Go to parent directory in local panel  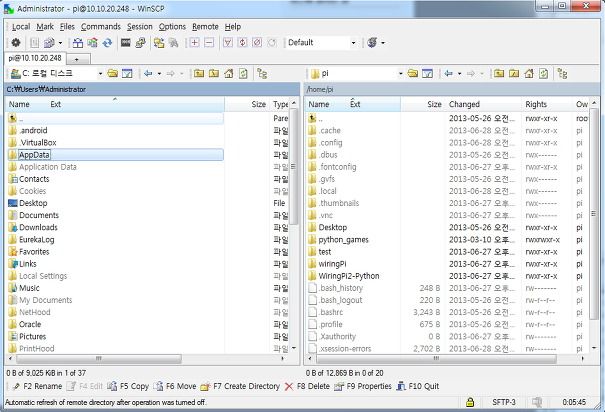[x=199, y=73]
